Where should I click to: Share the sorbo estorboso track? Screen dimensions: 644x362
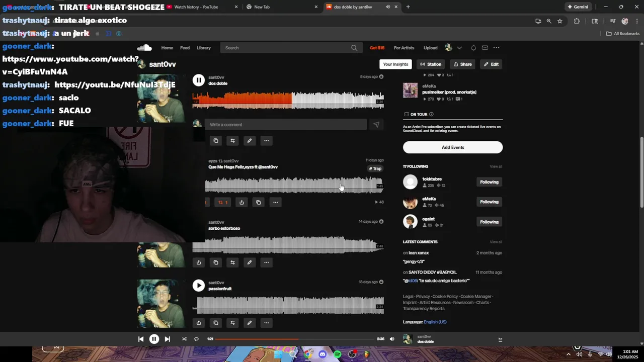(x=199, y=262)
